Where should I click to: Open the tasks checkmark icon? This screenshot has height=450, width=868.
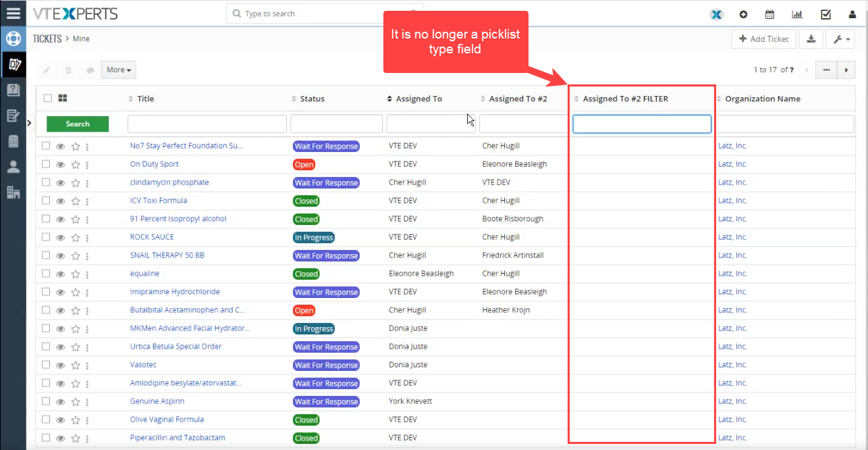point(825,14)
